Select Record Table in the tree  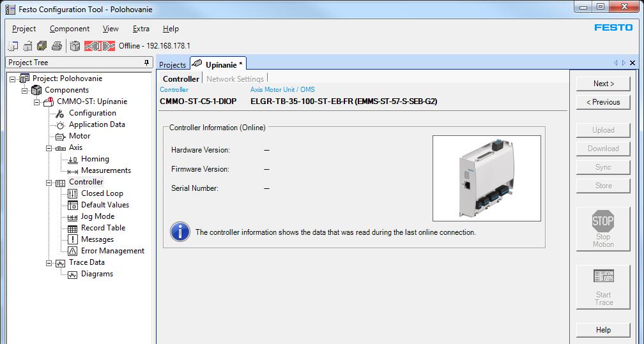[x=103, y=228]
